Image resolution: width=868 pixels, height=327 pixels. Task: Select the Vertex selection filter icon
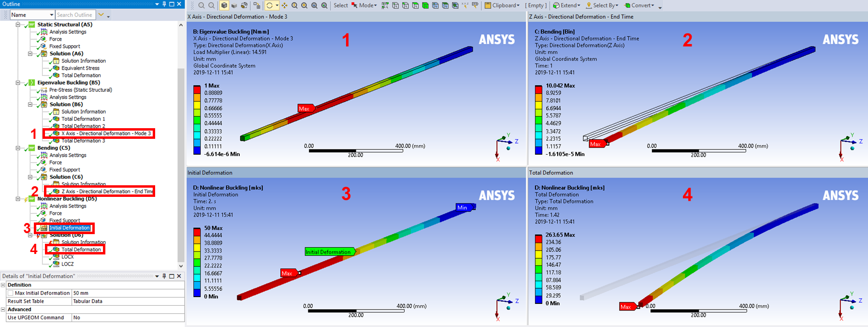pyautogui.click(x=395, y=5)
